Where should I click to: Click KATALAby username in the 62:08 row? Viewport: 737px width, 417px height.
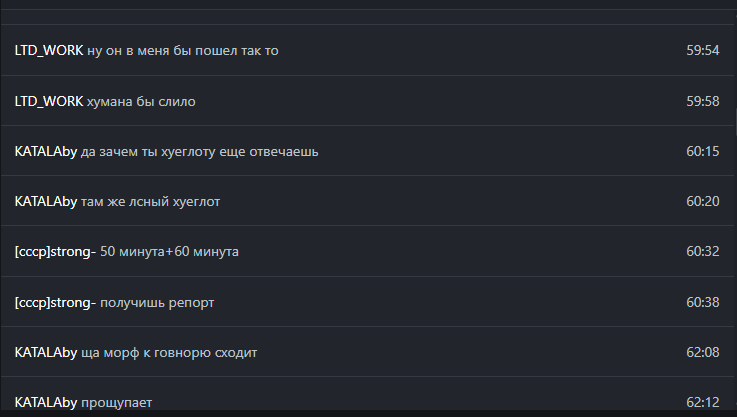(46, 352)
